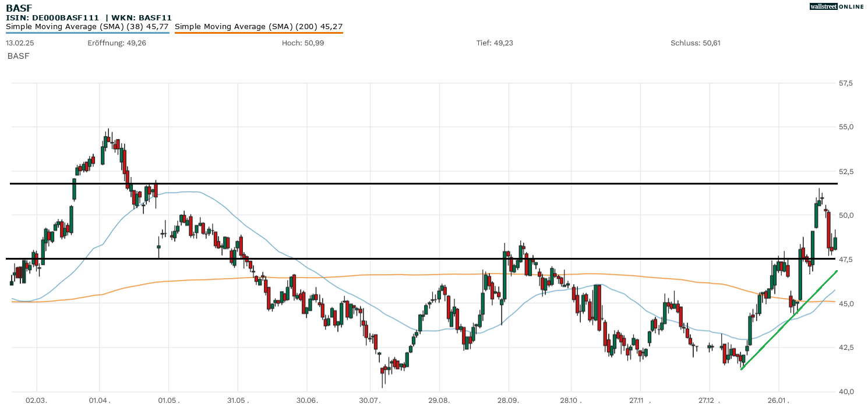
Task: Click the BASF series label above chart
Action: 18,56
